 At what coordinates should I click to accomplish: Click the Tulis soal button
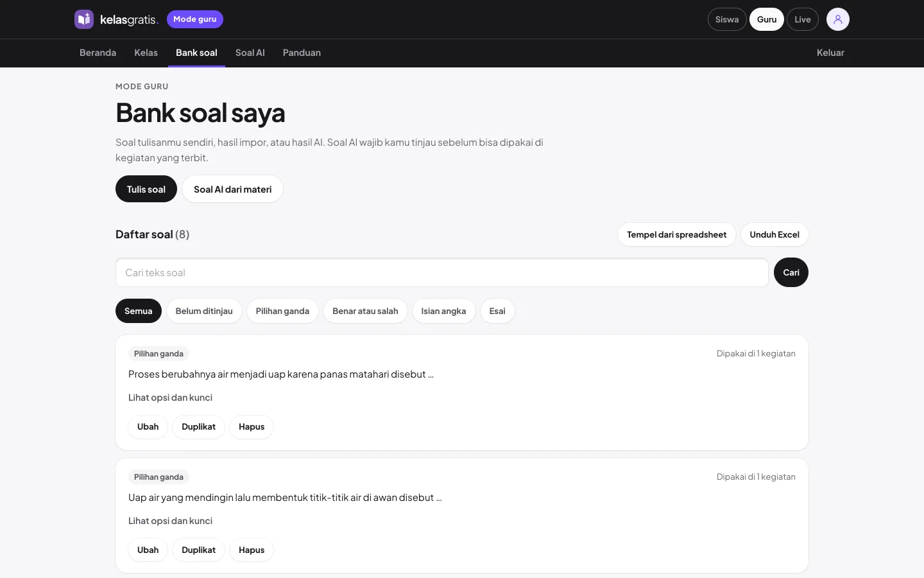point(146,189)
